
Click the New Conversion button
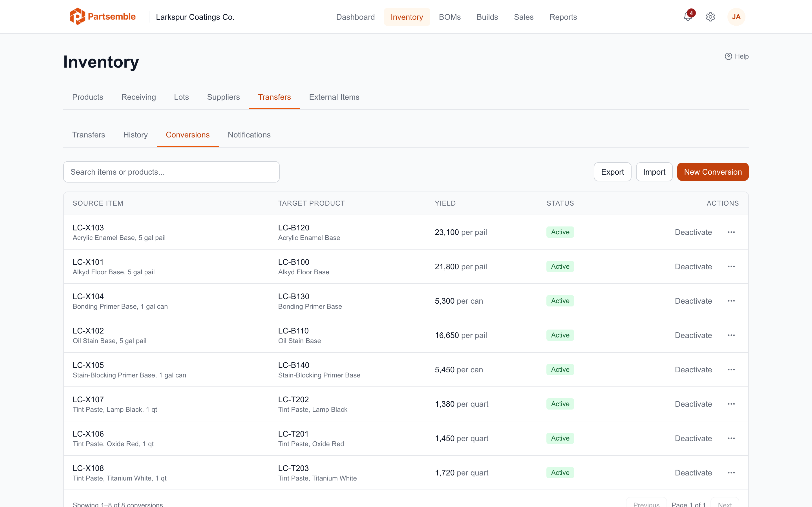(713, 172)
